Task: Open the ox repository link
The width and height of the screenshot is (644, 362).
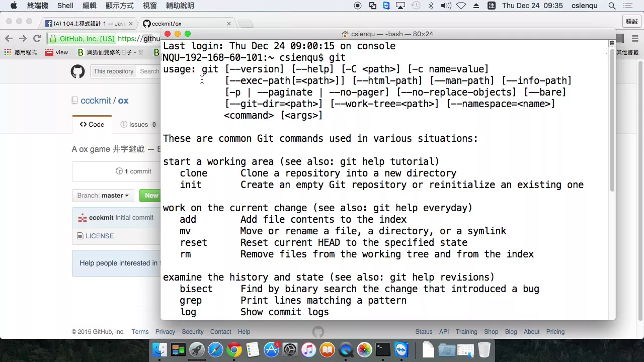Action: [123, 101]
